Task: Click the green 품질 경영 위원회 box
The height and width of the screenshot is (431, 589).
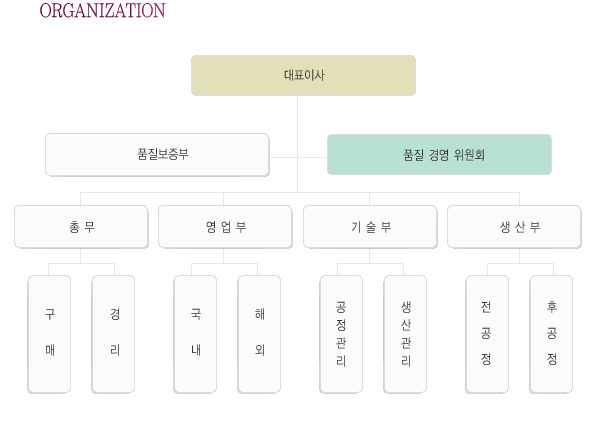Action: [x=439, y=154]
